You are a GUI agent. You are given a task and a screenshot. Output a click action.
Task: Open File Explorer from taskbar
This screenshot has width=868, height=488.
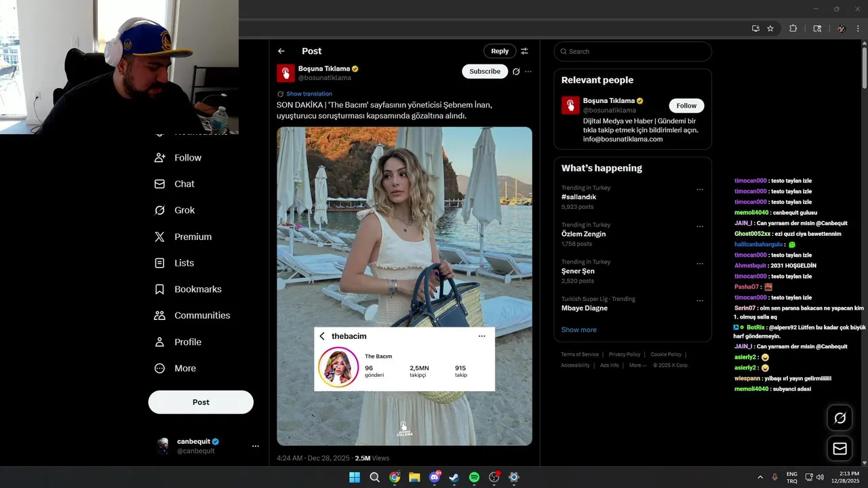(x=414, y=477)
